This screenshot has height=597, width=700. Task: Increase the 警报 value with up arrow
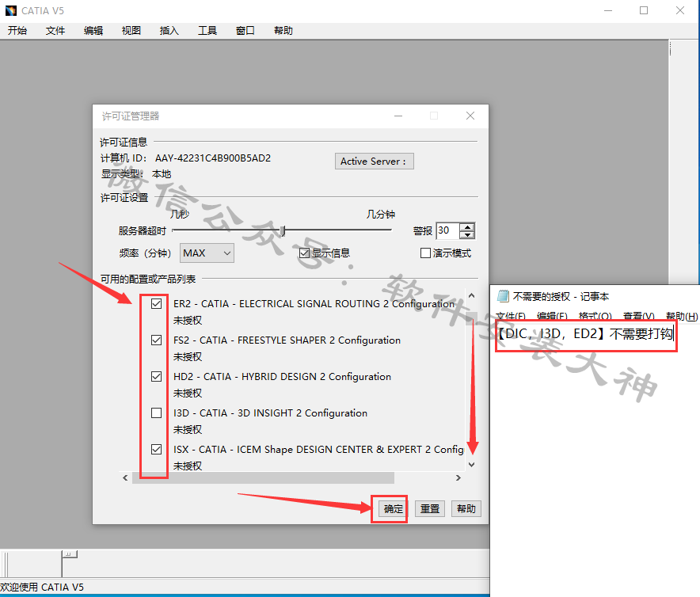tap(467, 226)
